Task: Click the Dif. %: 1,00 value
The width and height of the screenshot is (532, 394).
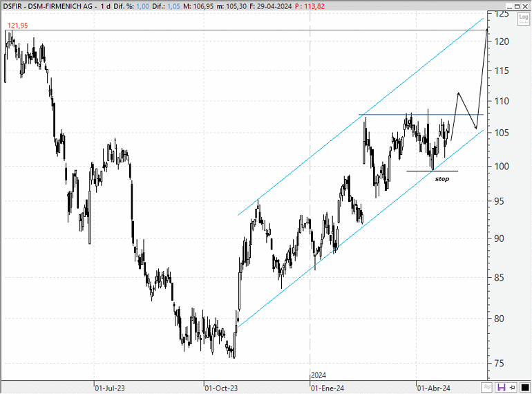Action: click(x=131, y=6)
